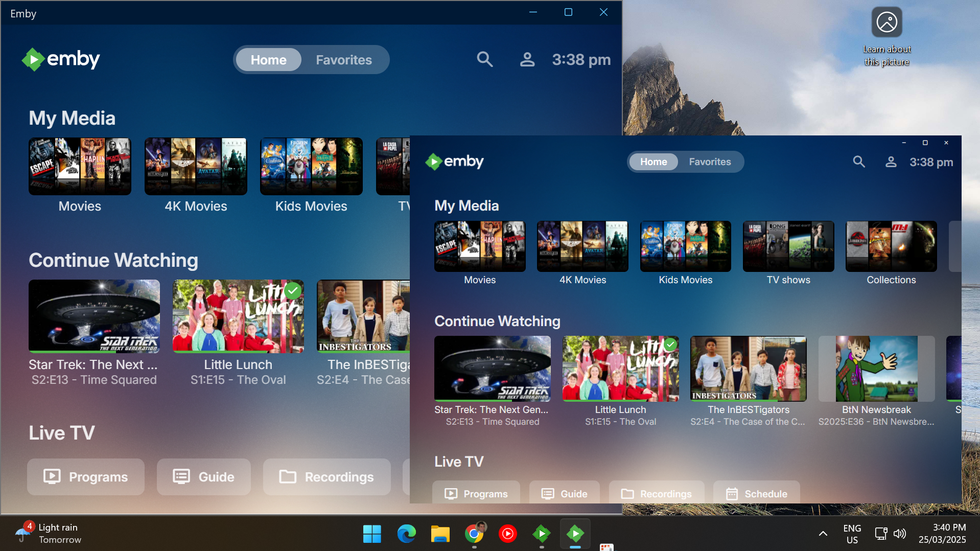
Task: Select the Home tab in the small Emby window
Action: click(654, 162)
